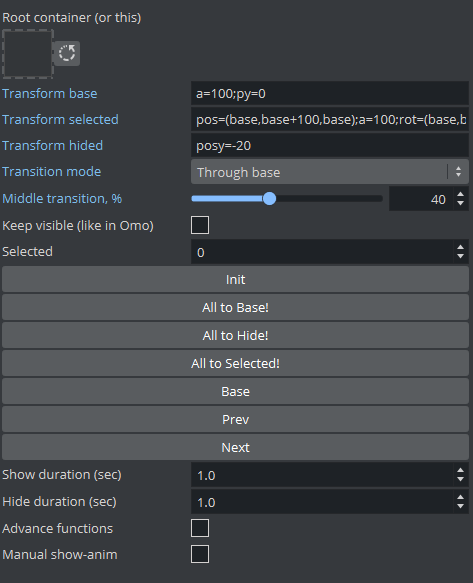This screenshot has height=583, width=473.
Task: Decrease Show duration using down arrow
Action: pyautogui.click(x=460, y=479)
